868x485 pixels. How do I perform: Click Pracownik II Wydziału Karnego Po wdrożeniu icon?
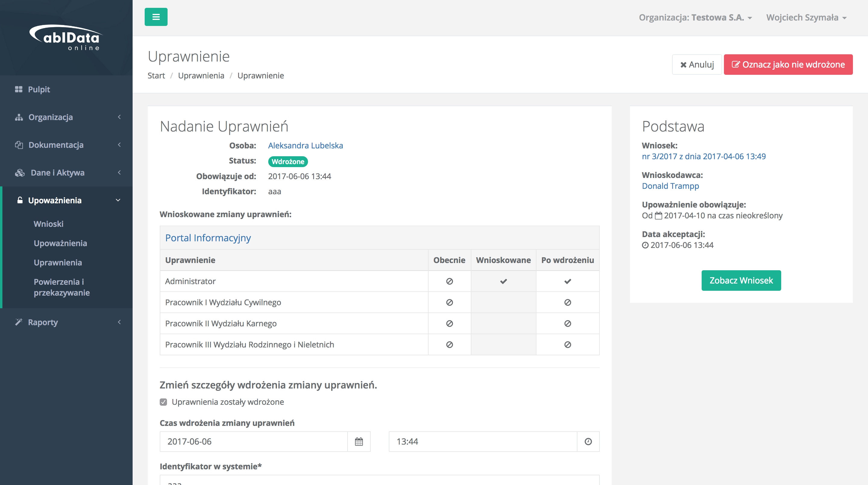[568, 323]
